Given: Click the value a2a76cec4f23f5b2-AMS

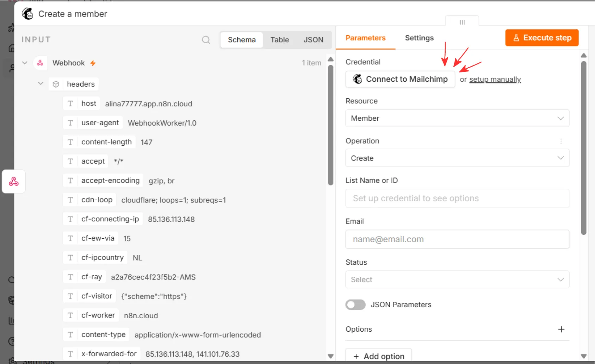Looking at the screenshot, I should click(153, 277).
